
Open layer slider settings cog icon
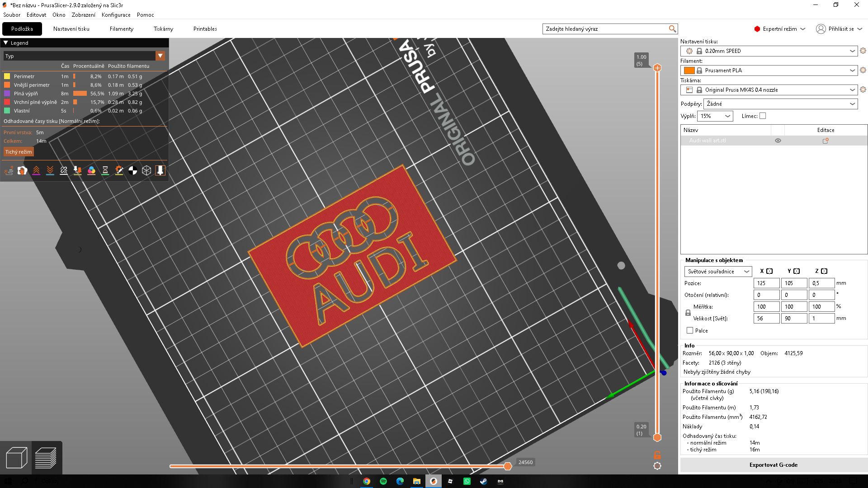(x=657, y=466)
